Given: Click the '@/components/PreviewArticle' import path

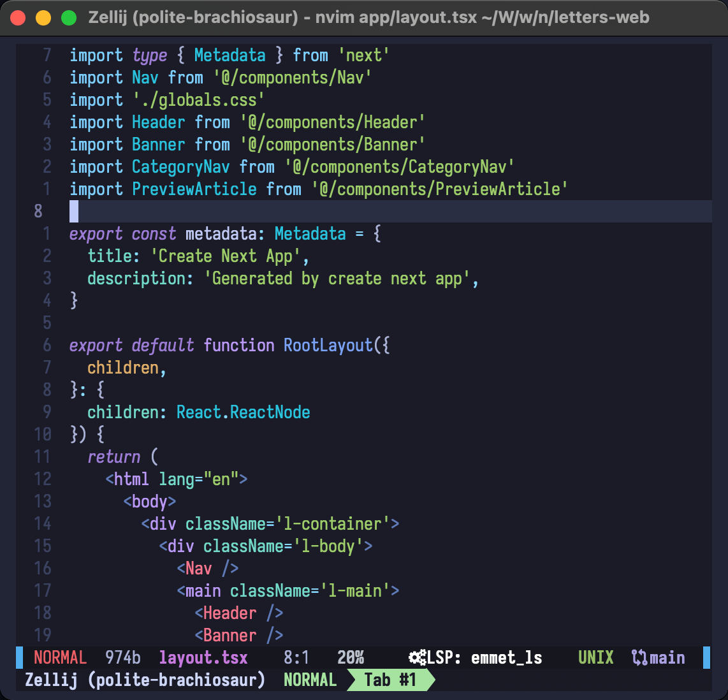Looking at the screenshot, I should [x=439, y=189].
